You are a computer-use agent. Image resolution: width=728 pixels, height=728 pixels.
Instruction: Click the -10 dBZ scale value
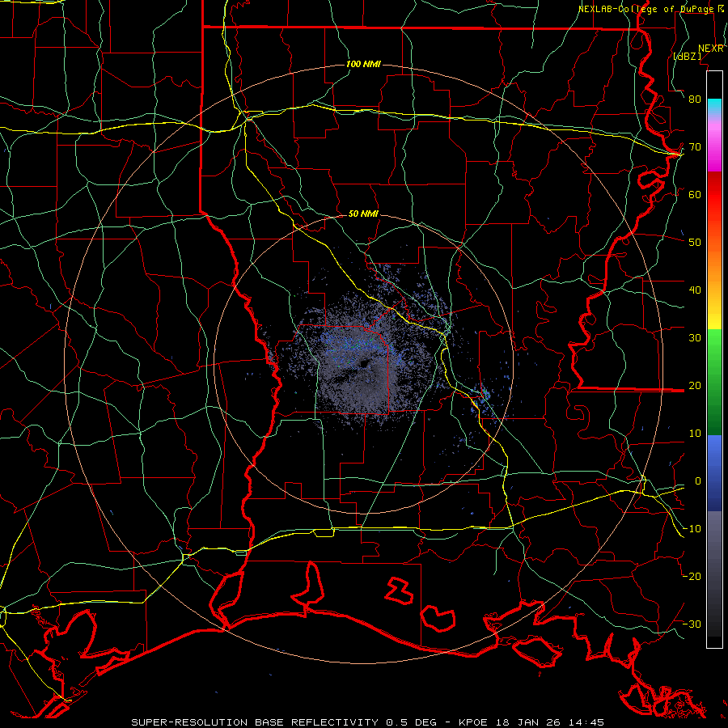[x=692, y=529]
